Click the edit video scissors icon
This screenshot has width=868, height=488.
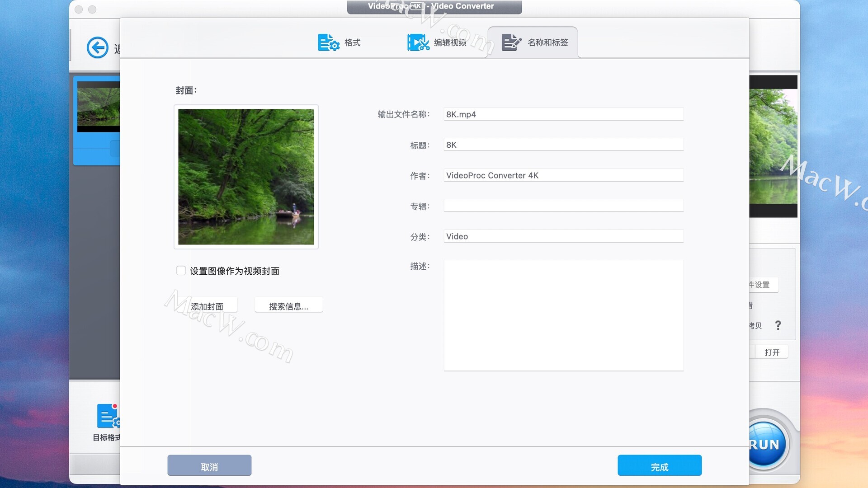[x=418, y=42]
